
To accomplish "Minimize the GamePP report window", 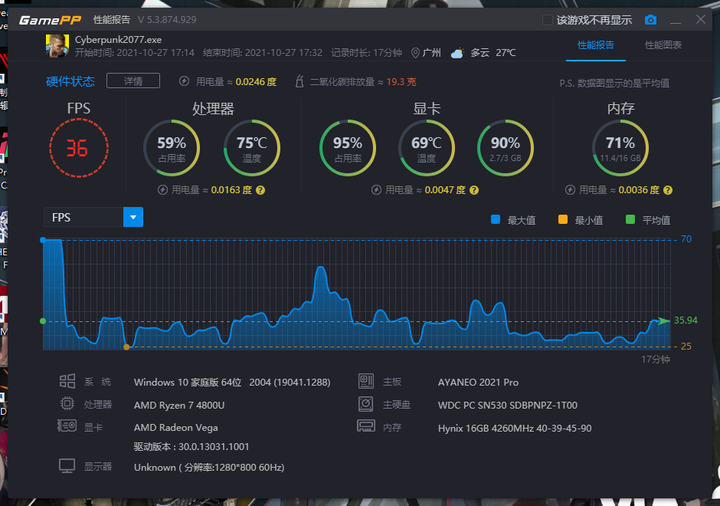I will pos(675,20).
